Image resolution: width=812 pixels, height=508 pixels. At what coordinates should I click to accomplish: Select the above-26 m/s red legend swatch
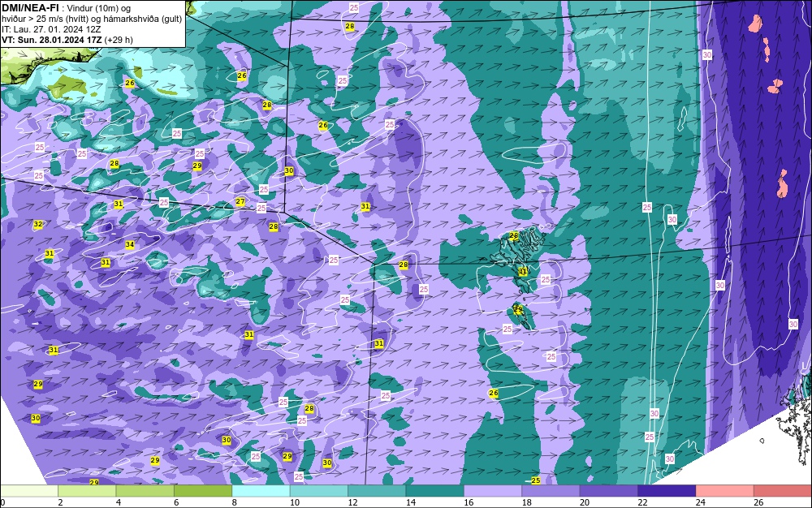click(x=783, y=491)
